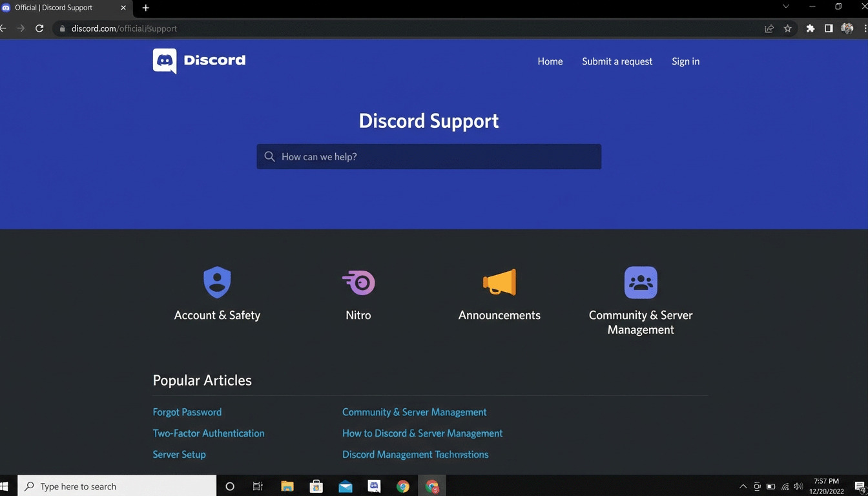Click the magnifier icon in the help search bar
The height and width of the screenshot is (496, 868).
point(269,156)
